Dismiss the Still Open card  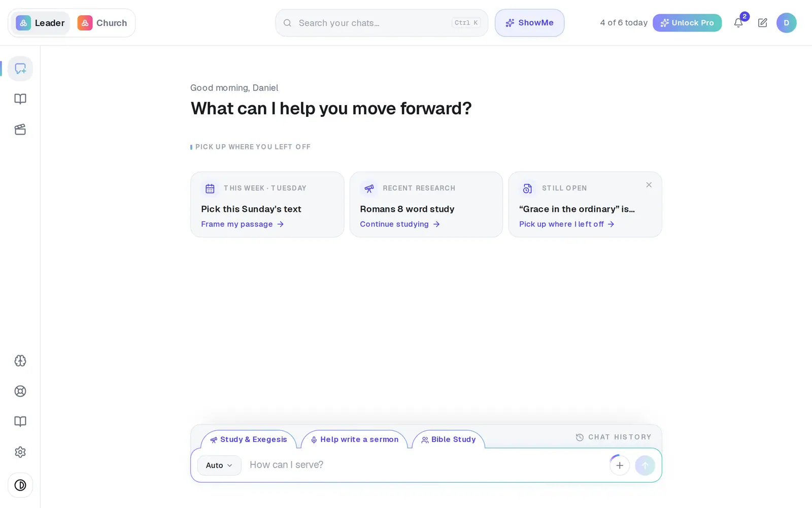click(649, 185)
